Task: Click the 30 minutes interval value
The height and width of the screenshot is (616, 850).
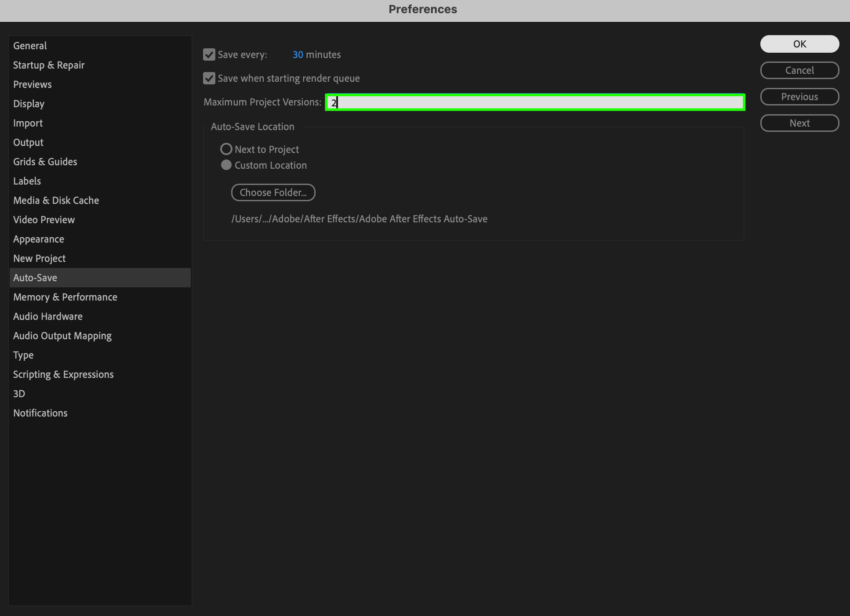Action: point(298,55)
